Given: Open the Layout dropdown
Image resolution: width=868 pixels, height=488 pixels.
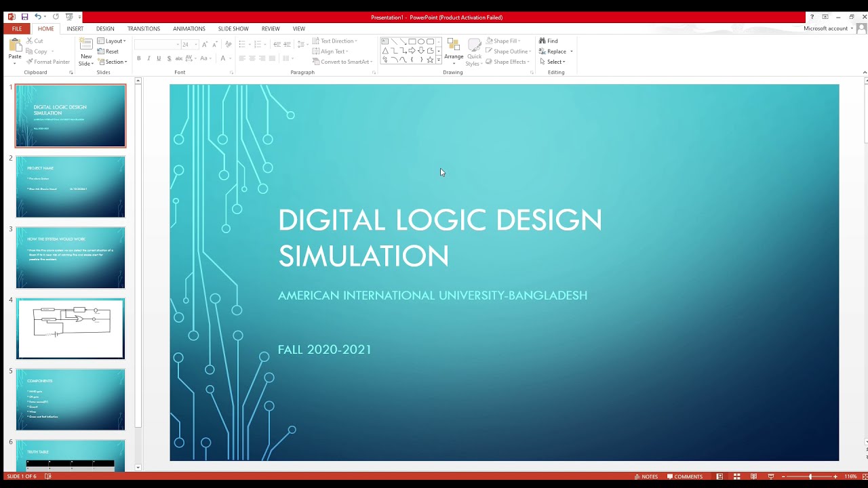Looking at the screenshot, I should click(x=112, y=41).
